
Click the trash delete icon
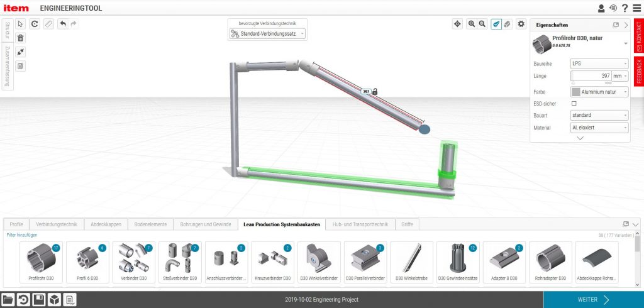(x=21, y=38)
